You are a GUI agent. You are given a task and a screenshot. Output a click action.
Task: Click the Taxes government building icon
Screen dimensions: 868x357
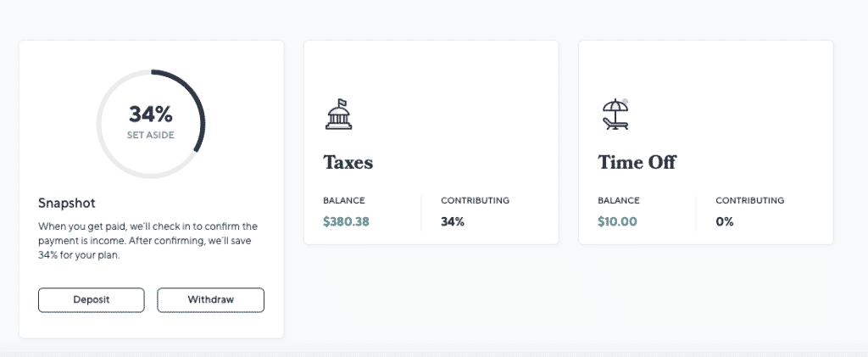[x=338, y=114]
